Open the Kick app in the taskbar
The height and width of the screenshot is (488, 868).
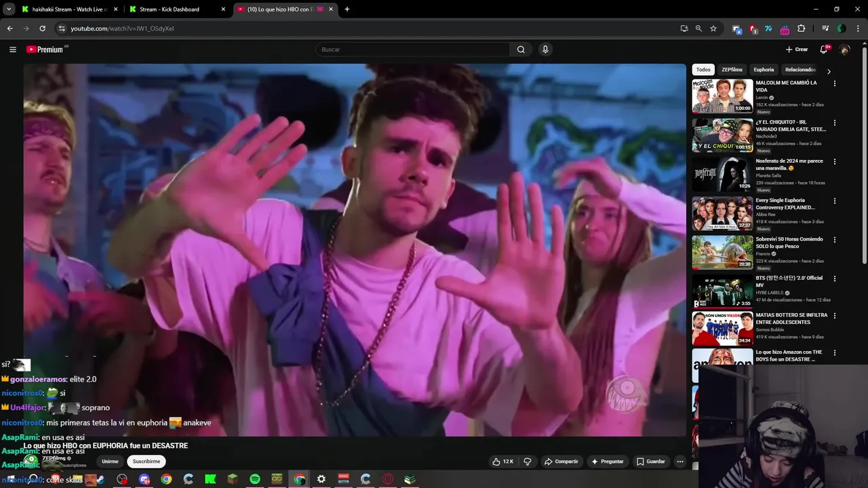point(210,479)
